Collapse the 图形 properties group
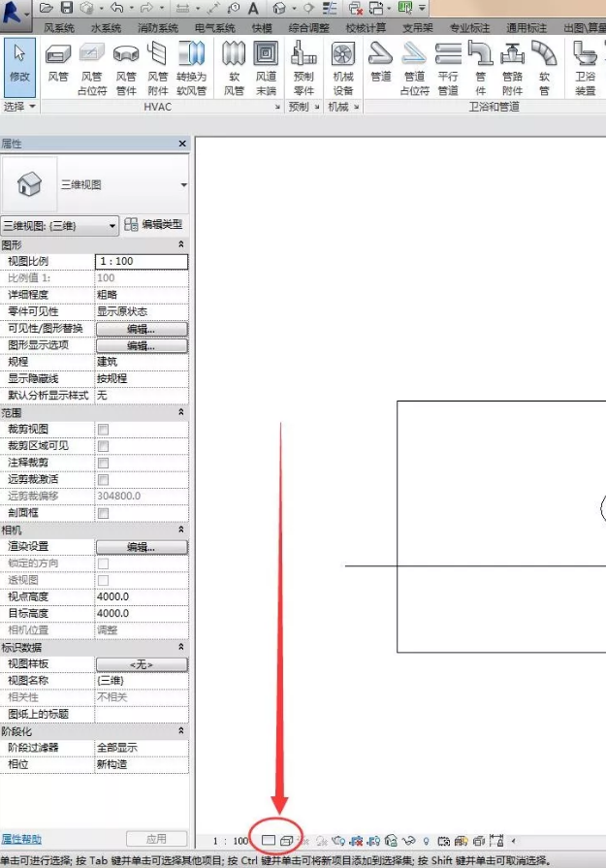Image resolution: width=606 pixels, height=868 pixels. coord(180,244)
